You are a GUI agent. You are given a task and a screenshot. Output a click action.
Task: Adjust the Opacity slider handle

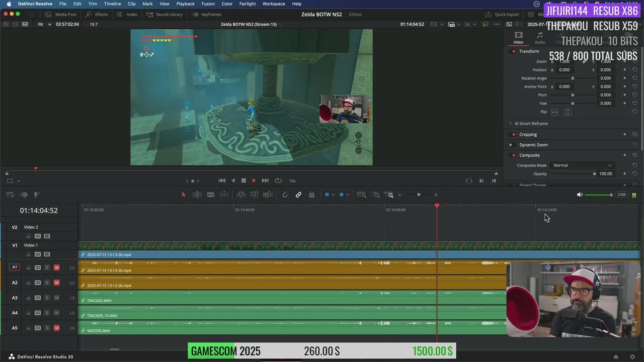(x=594, y=174)
